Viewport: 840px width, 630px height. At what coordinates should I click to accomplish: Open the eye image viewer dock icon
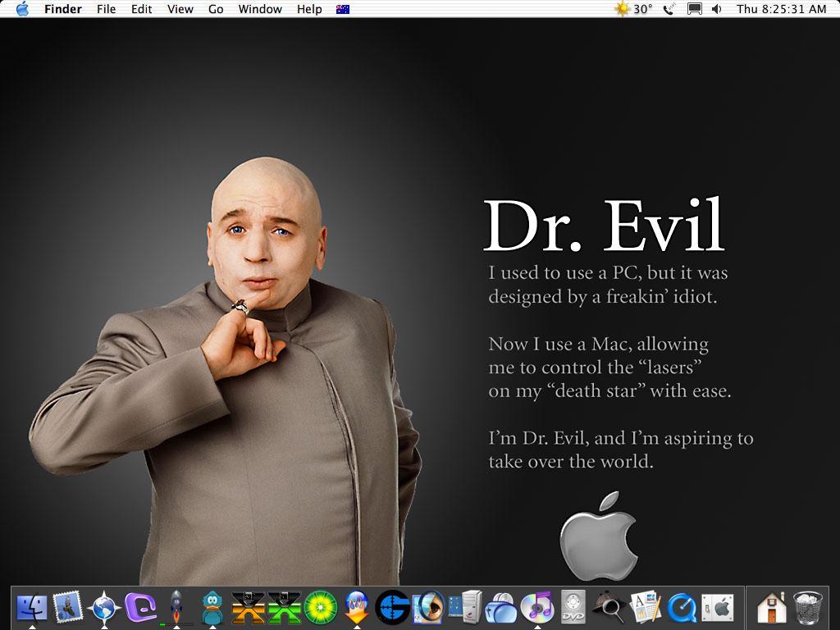(x=428, y=608)
